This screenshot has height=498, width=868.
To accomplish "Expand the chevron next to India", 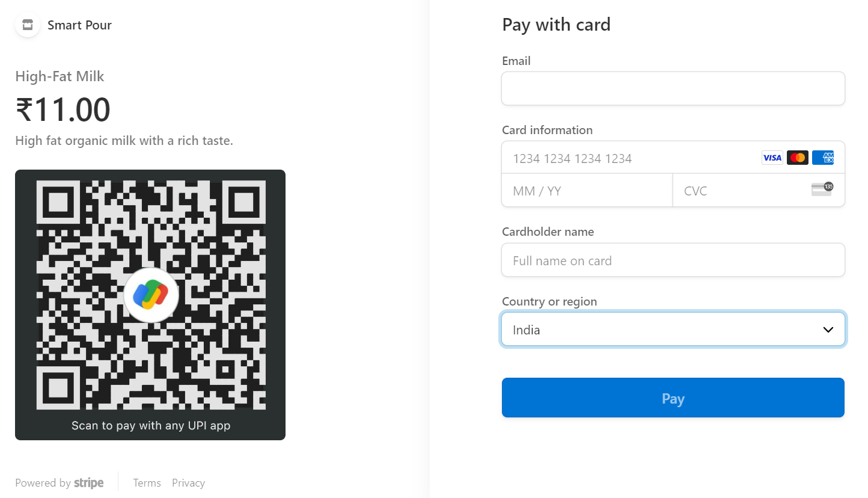I will pyautogui.click(x=828, y=329).
